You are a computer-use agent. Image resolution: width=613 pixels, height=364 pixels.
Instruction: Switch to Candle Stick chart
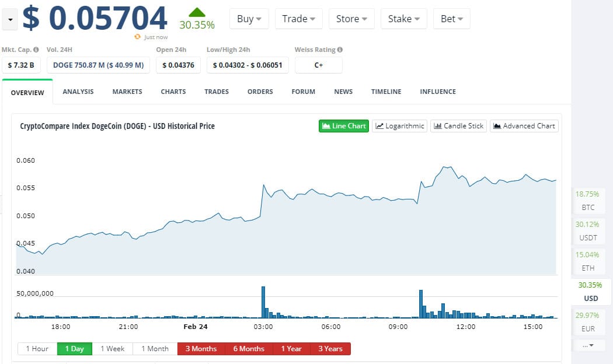pyautogui.click(x=458, y=126)
